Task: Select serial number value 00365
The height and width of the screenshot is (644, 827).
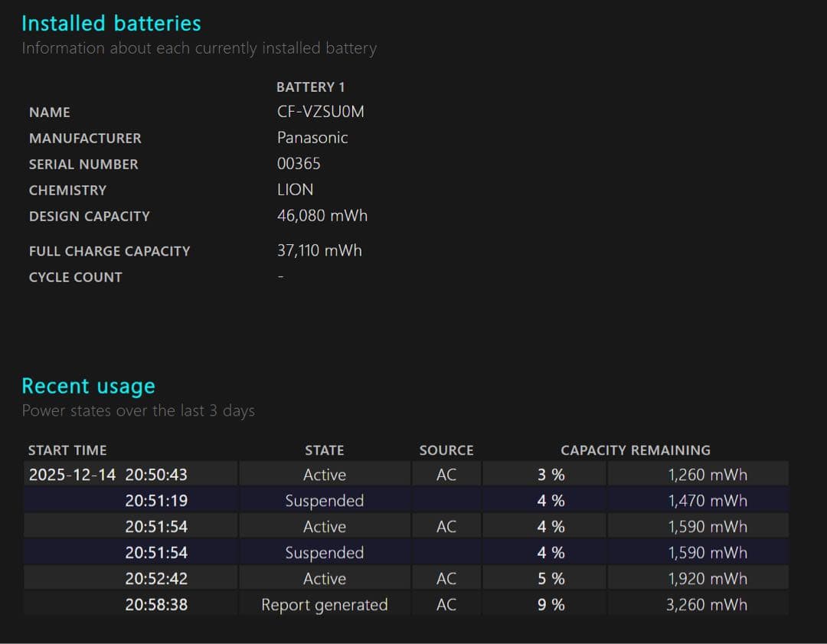Action: pos(299,164)
